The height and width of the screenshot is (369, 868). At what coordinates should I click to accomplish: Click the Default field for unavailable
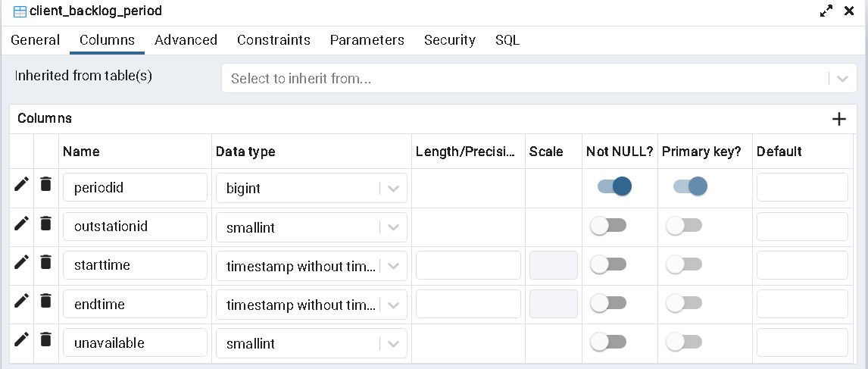(x=802, y=342)
